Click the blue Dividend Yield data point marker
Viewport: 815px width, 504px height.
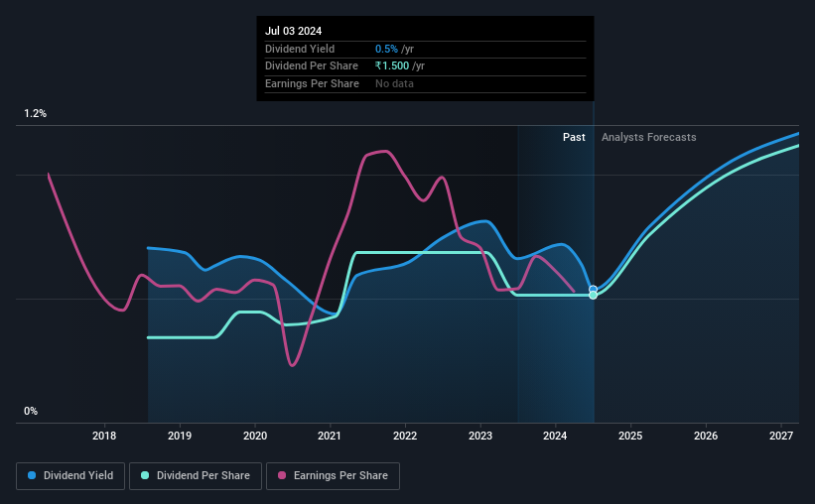click(x=593, y=290)
